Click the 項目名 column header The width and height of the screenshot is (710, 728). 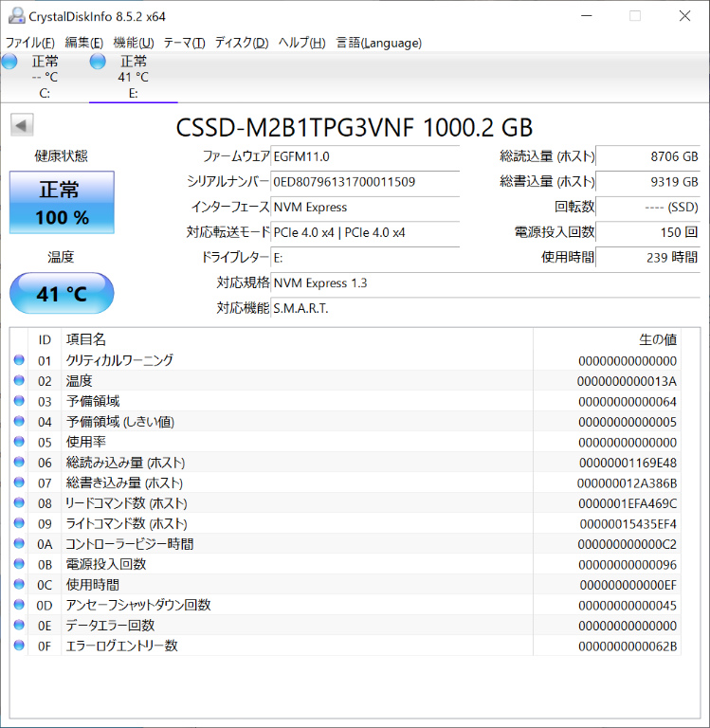[85, 339]
